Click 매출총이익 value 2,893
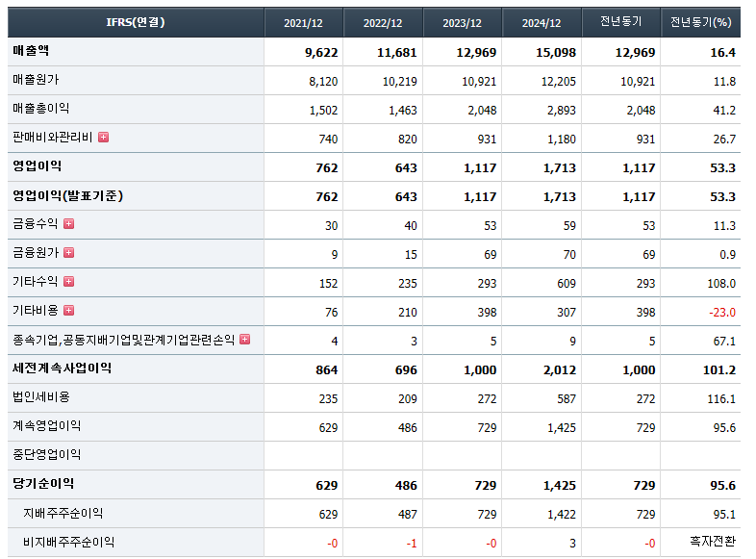The height and width of the screenshot is (559, 756). (562, 111)
